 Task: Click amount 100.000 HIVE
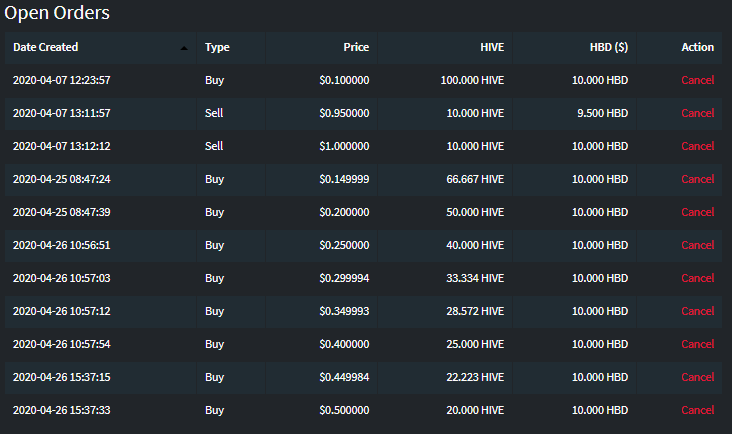click(472, 80)
